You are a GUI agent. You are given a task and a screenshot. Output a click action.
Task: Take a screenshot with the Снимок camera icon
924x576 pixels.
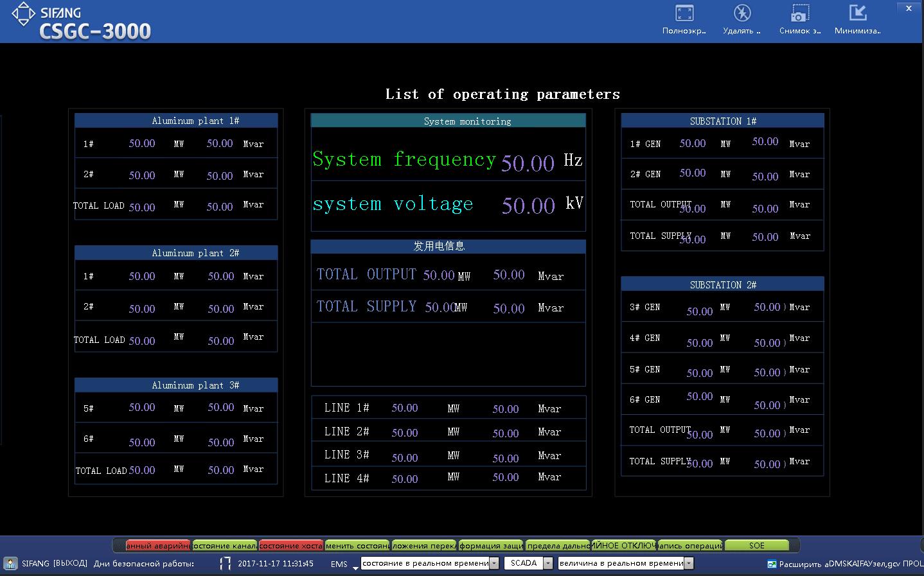pyautogui.click(x=799, y=13)
